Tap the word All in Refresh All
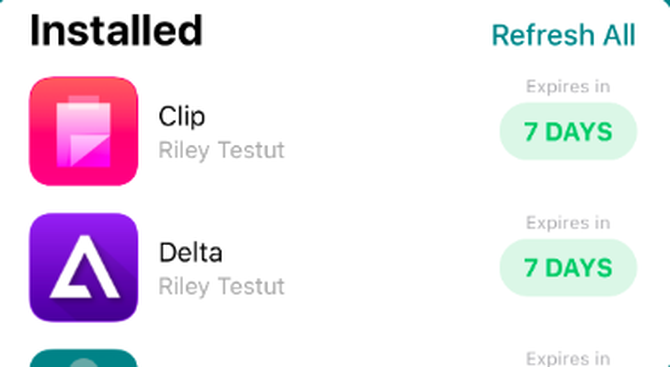The width and height of the screenshot is (670, 367). (x=619, y=35)
